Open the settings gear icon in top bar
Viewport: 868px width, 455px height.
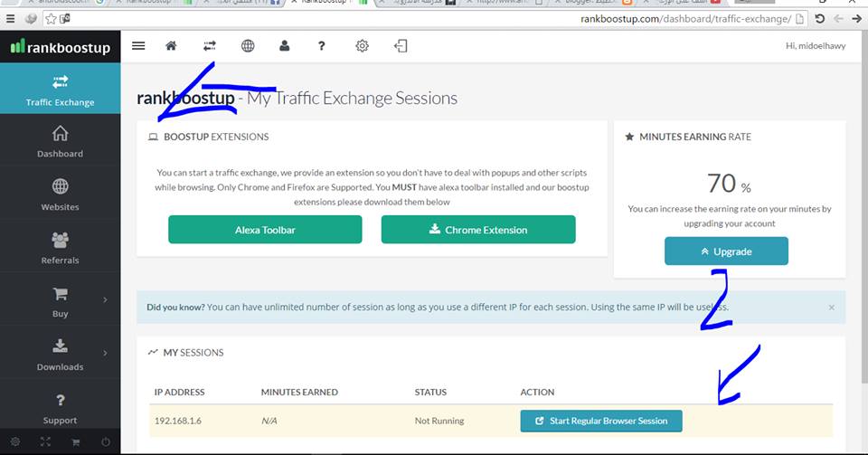coord(362,46)
